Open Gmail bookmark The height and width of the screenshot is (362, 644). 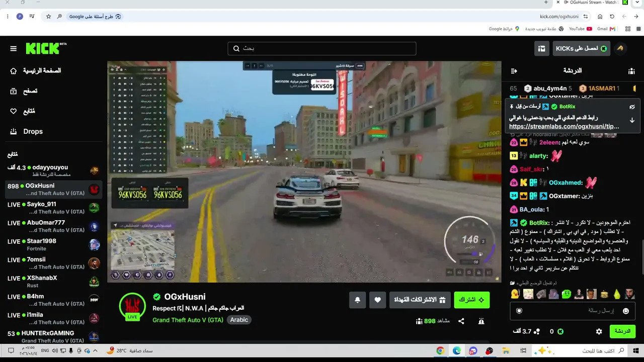606,29
